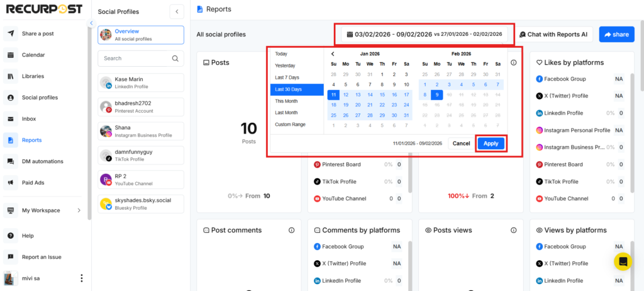The width and height of the screenshot is (644, 291).
Task: Click the Shana Instagram avatar
Action: click(106, 131)
